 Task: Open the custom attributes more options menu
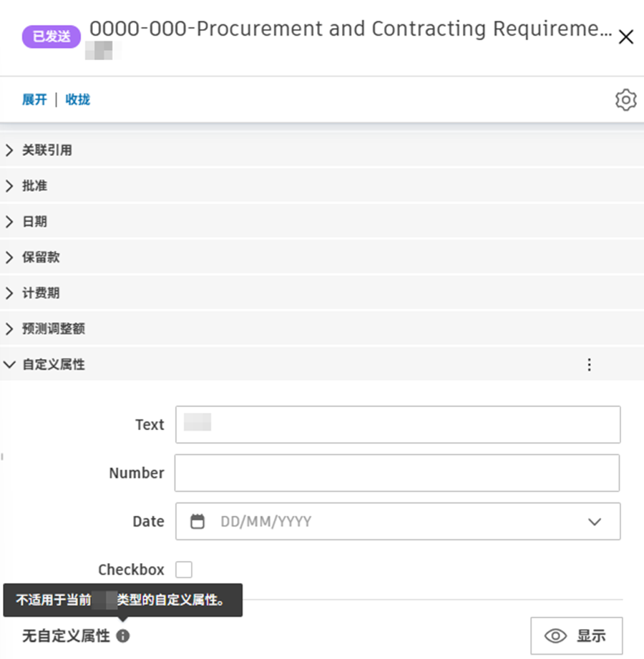(x=589, y=365)
